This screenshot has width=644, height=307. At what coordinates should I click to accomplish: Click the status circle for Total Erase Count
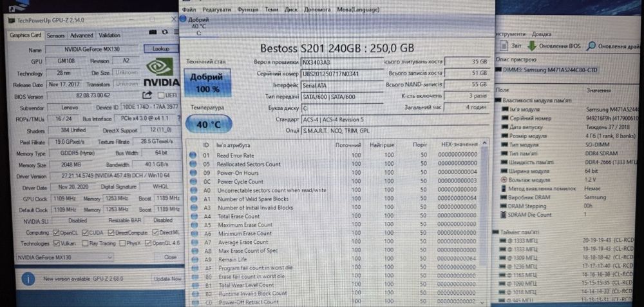click(x=193, y=215)
